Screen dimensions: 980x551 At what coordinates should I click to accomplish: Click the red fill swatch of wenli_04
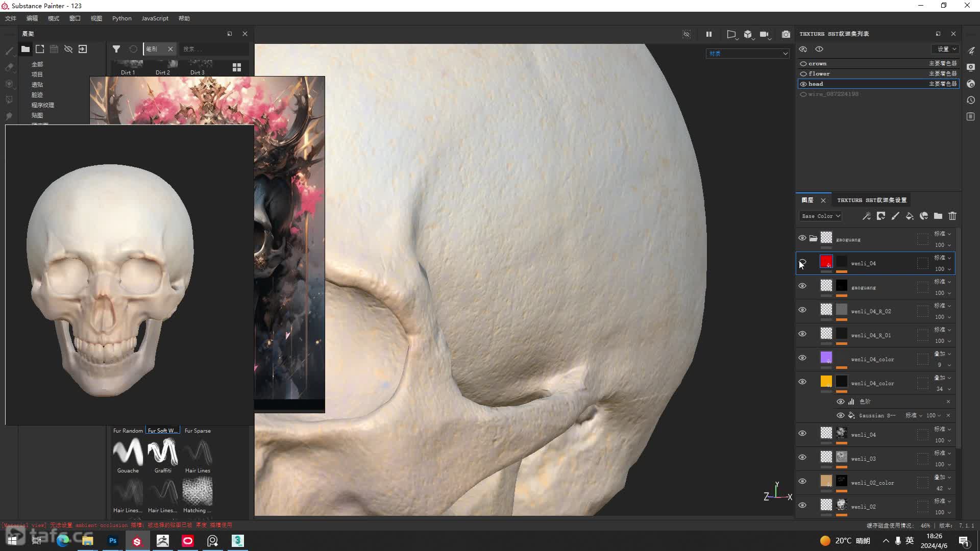tap(826, 262)
